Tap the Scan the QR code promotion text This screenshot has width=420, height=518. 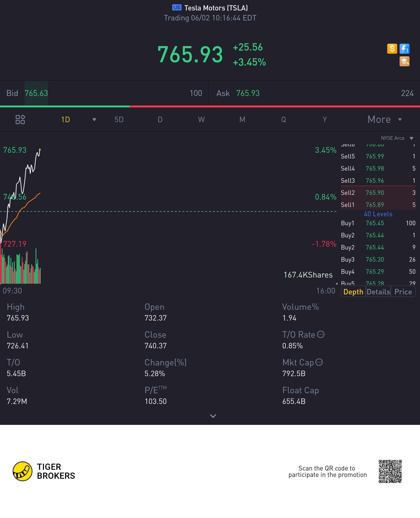328,472
